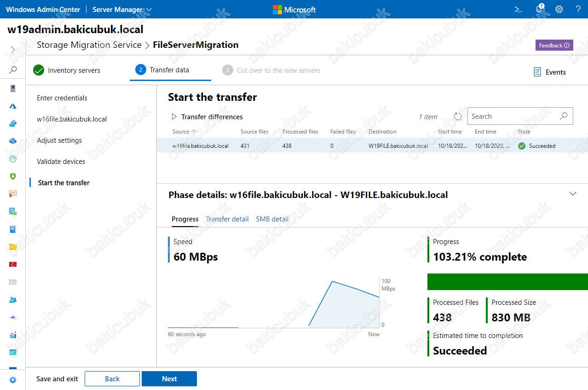This screenshot has height=390, width=588.
Task: Open the notifications bell in header
Action: tap(539, 9)
